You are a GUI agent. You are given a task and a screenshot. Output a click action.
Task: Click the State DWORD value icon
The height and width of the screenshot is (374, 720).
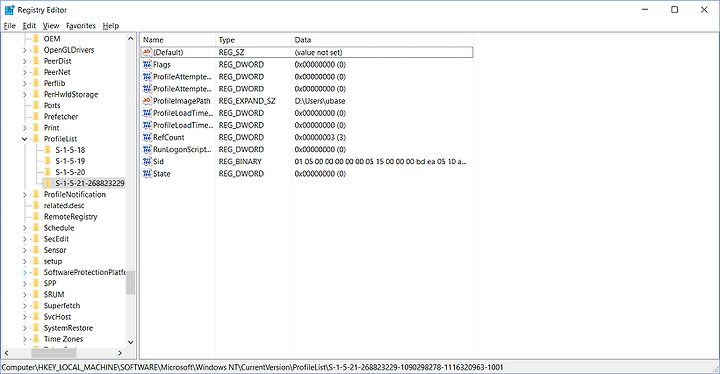coord(147,174)
